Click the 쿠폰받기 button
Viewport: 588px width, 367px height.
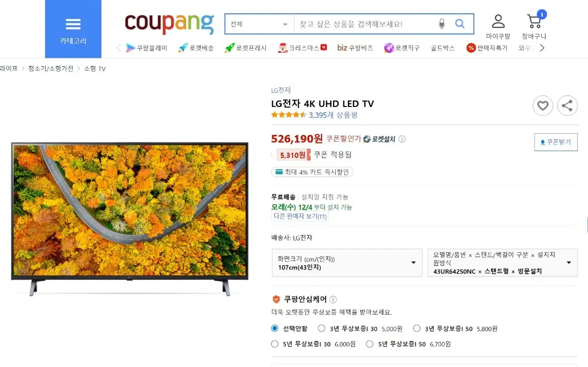tap(556, 142)
